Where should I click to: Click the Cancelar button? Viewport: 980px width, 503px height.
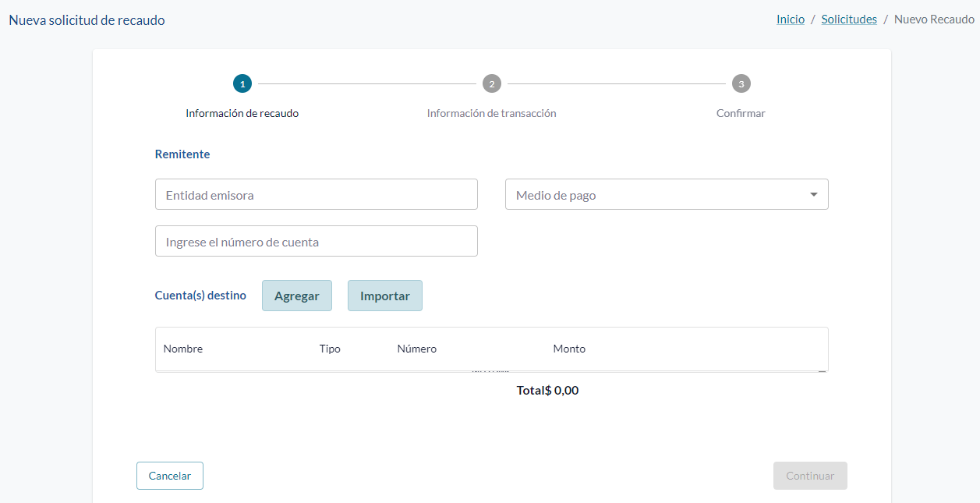point(170,476)
